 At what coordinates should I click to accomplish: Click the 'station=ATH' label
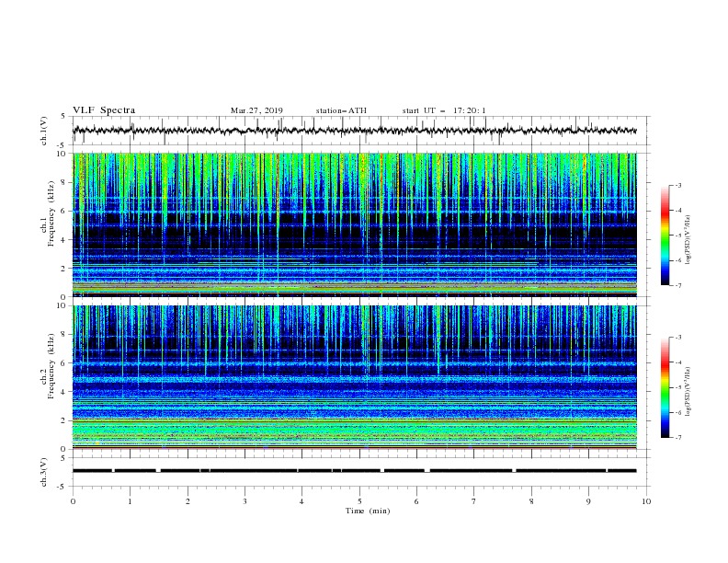341,110
